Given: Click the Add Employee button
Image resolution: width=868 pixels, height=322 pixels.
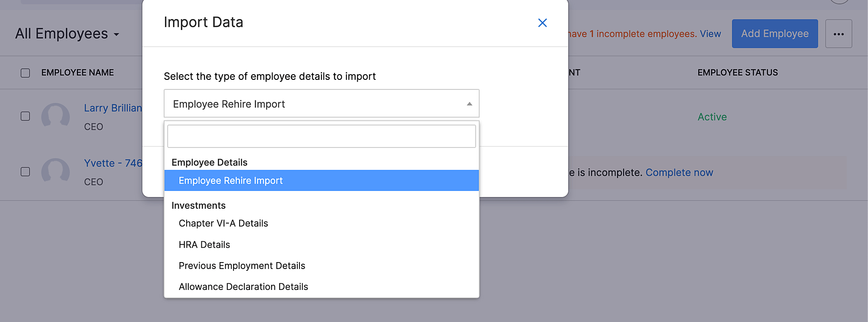Looking at the screenshot, I should 775,34.
